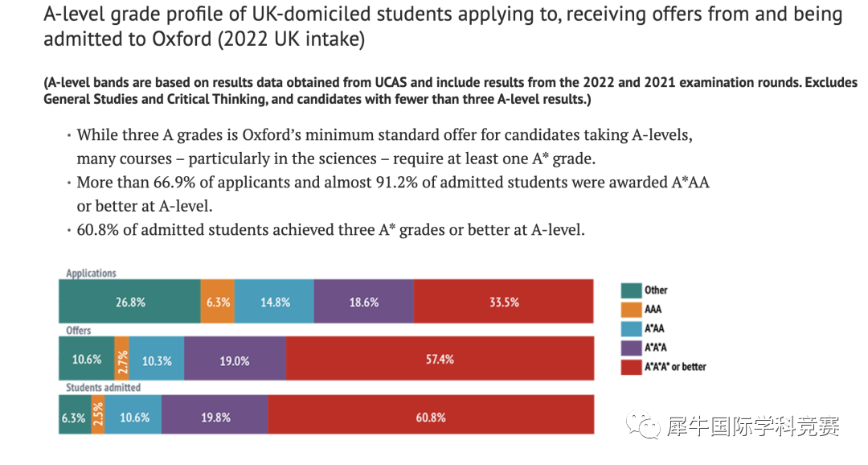Click the teal Other legend swatch
The image size is (868, 465).
click(x=631, y=290)
